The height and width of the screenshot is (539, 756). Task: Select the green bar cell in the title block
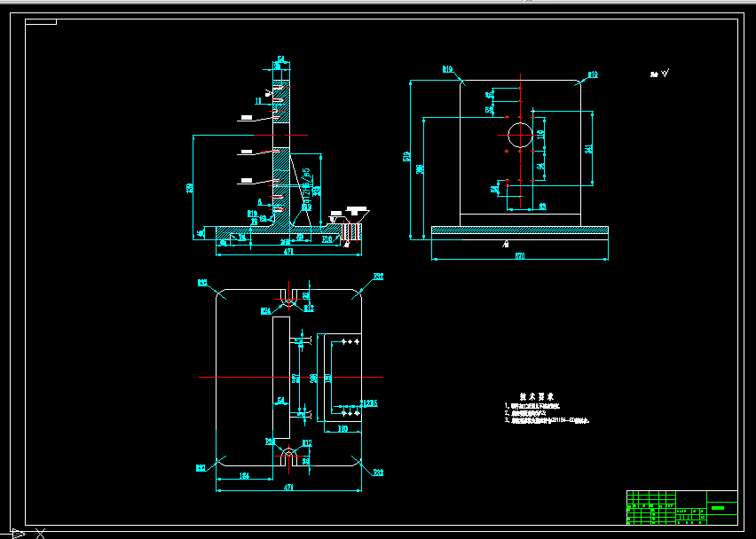(x=718, y=508)
